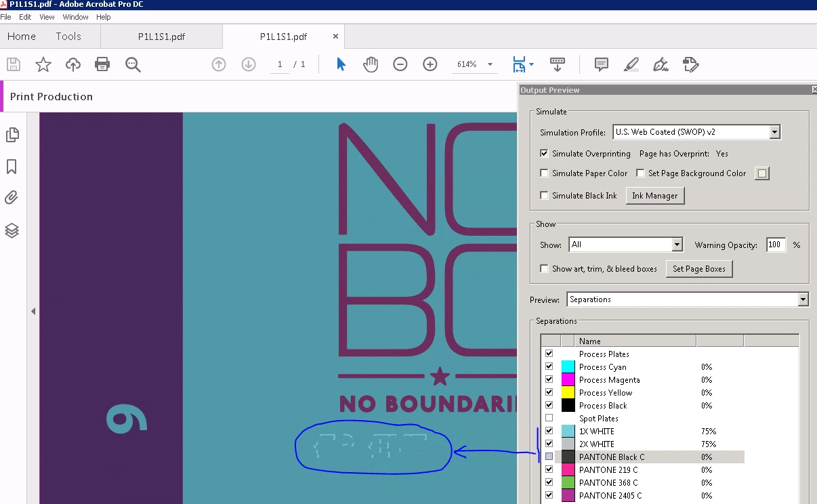817x504 pixels.
Task: Click the fit page width icon
Action: pyautogui.click(x=519, y=64)
